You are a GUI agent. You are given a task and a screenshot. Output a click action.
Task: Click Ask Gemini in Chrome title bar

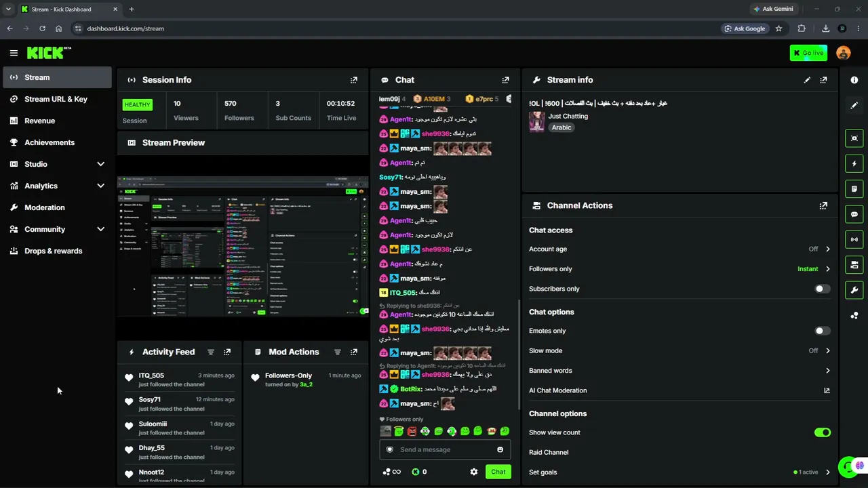[x=772, y=9]
